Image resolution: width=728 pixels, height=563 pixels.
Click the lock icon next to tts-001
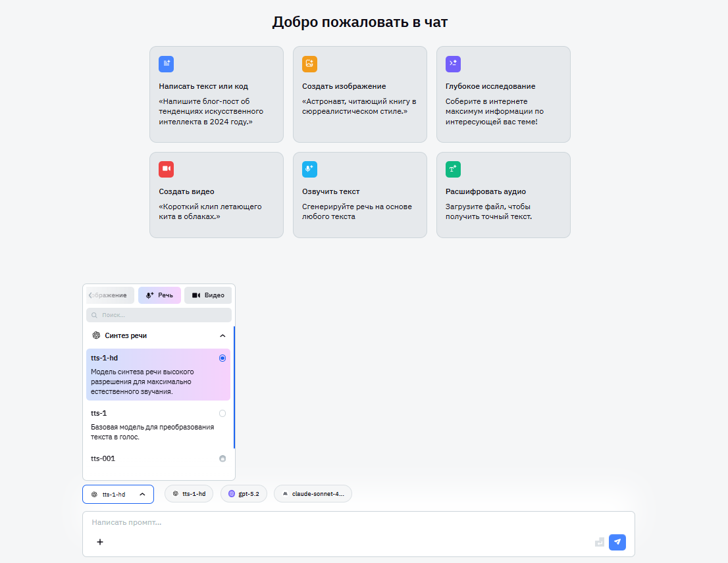[x=222, y=458]
